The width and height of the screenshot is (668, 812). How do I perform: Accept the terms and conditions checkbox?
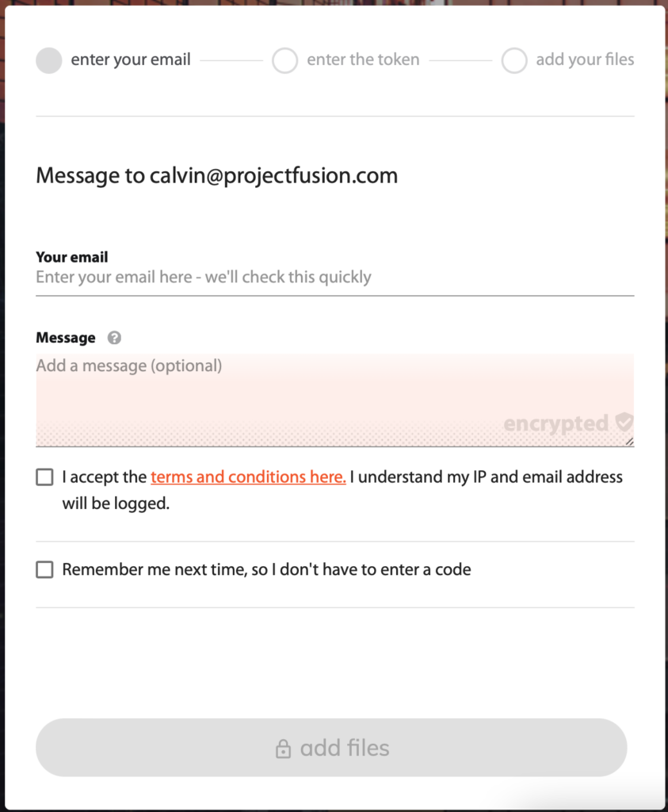click(44, 477)
